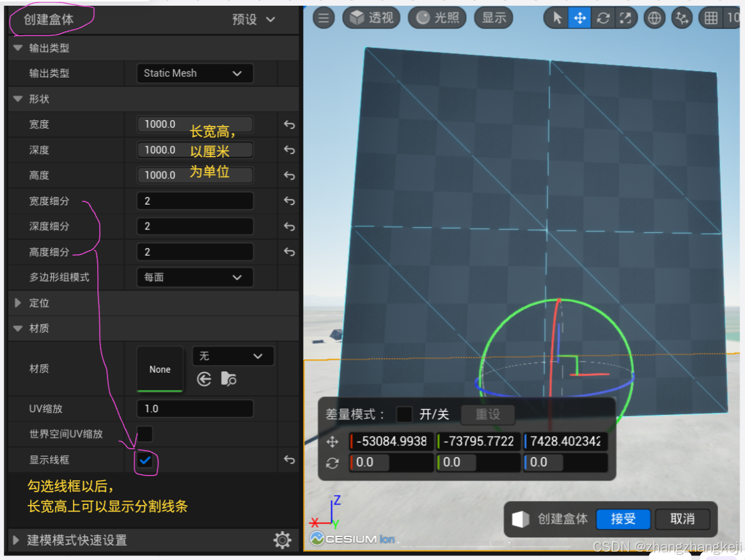Activate the translate move gizmo tool
745x560 pixels.
coord(579,18)
